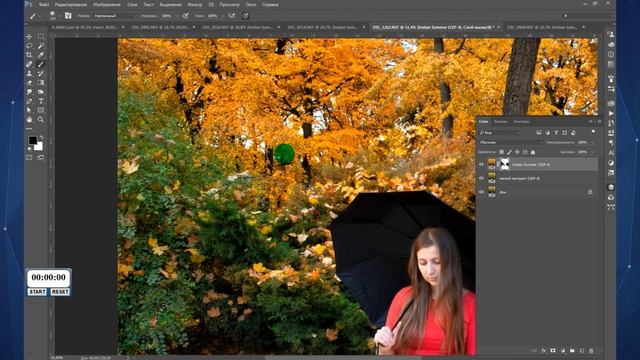Select the Move tool
Image resolution: width=640 pixels, height=360 pixels.
tap(29, 36)
